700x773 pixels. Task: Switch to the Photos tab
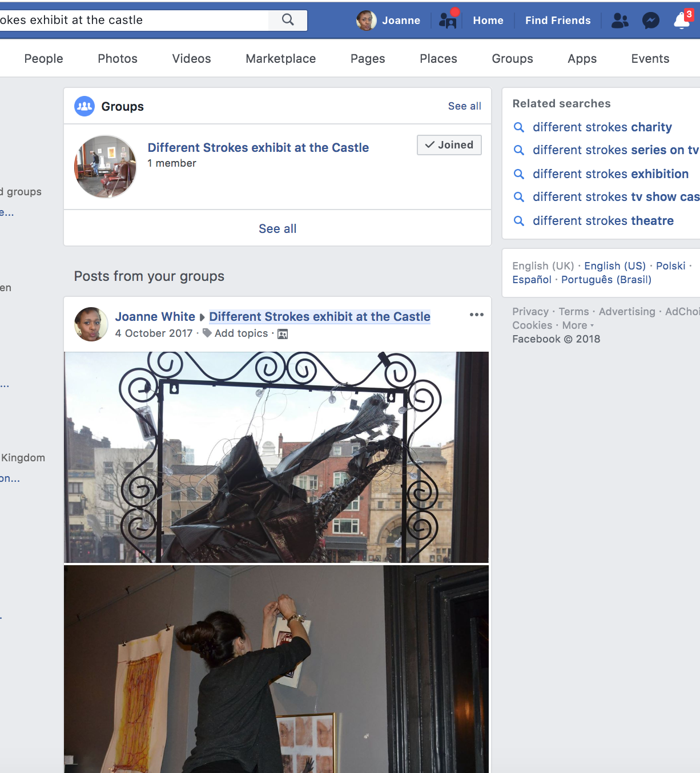point(118,59)
